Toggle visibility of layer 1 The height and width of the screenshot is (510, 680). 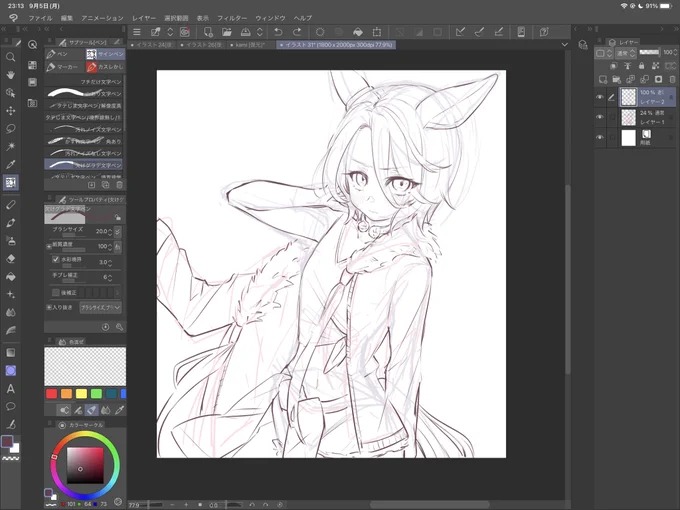click(x=600, y=117)
